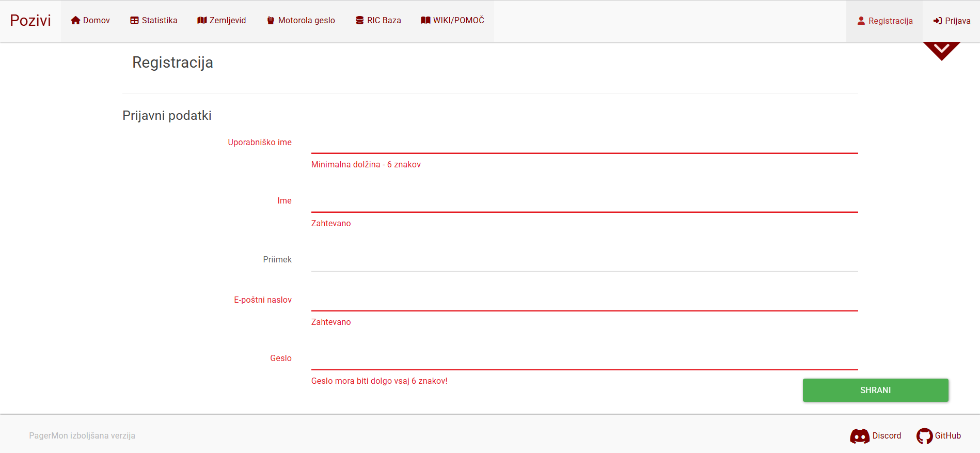Screen dimensions: 980x453
Task: Focus the E-poštni naslov input field
Action: (x=584, y=301)
